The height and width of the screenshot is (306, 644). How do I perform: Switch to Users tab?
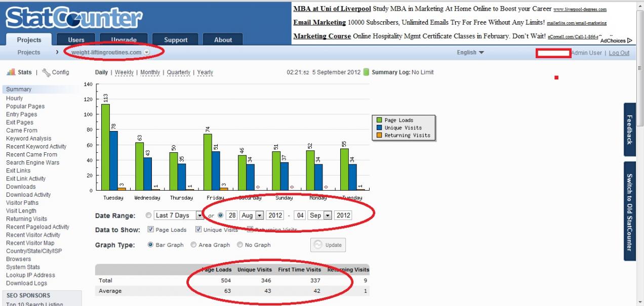coord(76,39)
